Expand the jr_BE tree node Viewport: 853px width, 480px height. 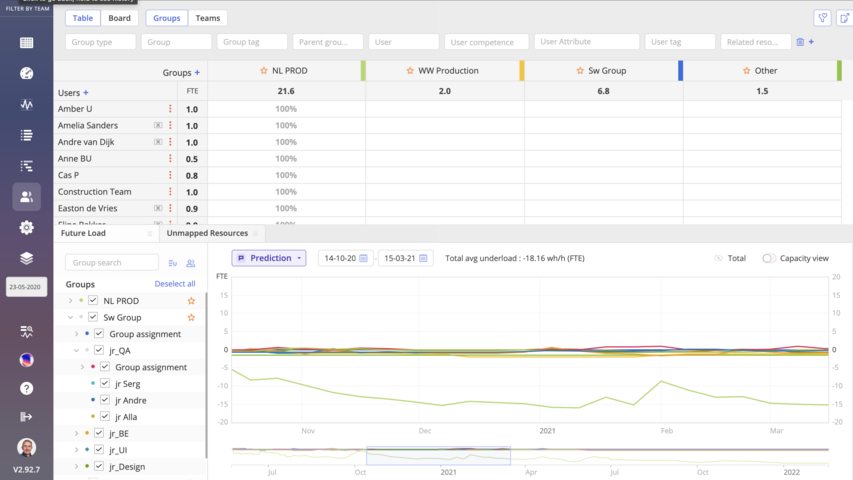point(76,433)
